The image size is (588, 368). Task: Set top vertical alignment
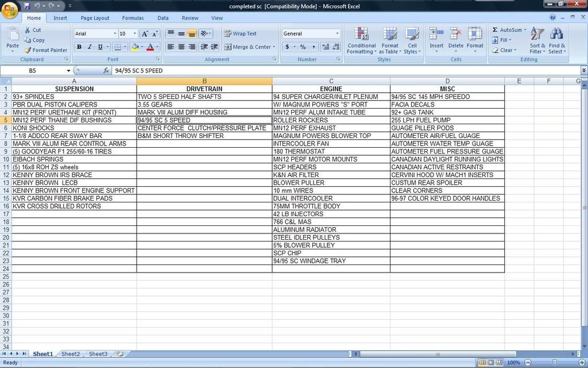tap(171, 33)
